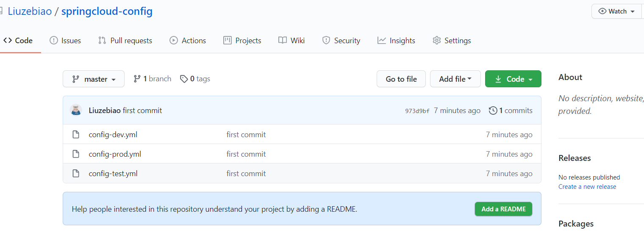The height and width of the screenshot is (235, 644).
Task: Switch to the Issues tab
Action: click(65, 41)
